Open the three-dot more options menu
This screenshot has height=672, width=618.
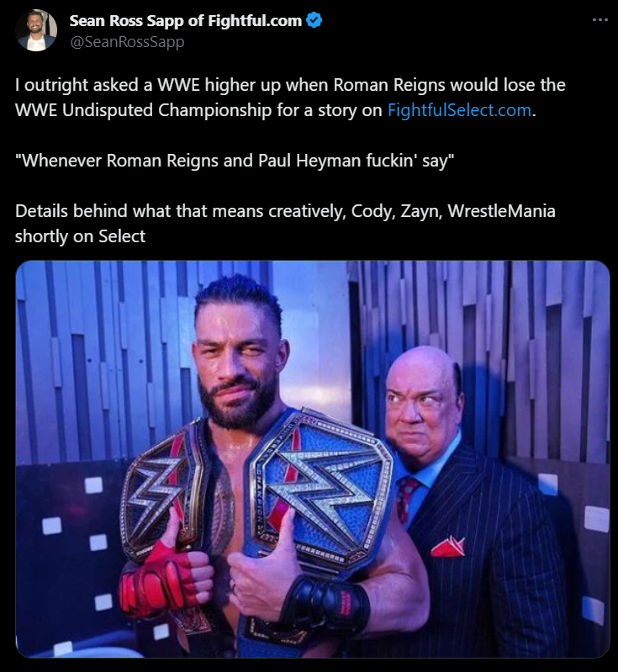tap(600, 19)
